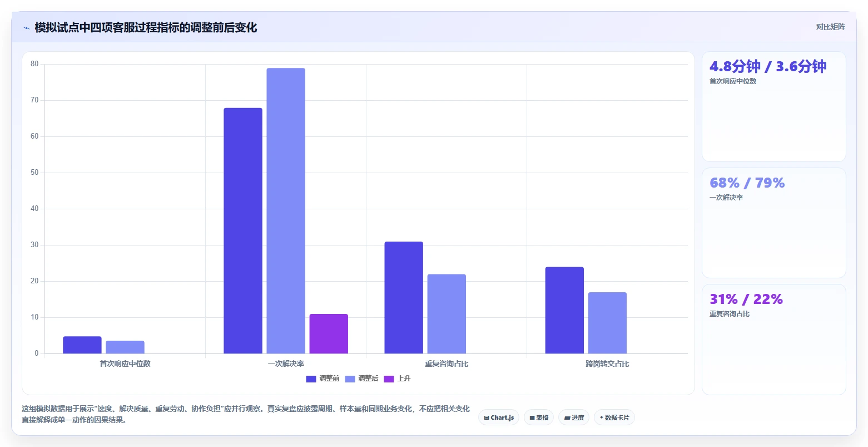Click the purple 上升 bar

pos(329,334)
